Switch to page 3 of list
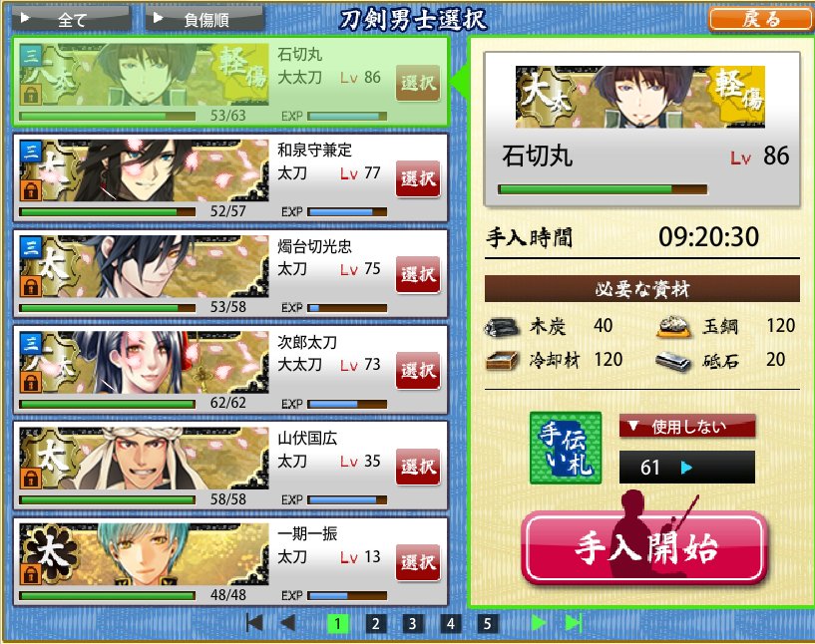The height and width of the screenshot is (644, 815). pos(413,624)
